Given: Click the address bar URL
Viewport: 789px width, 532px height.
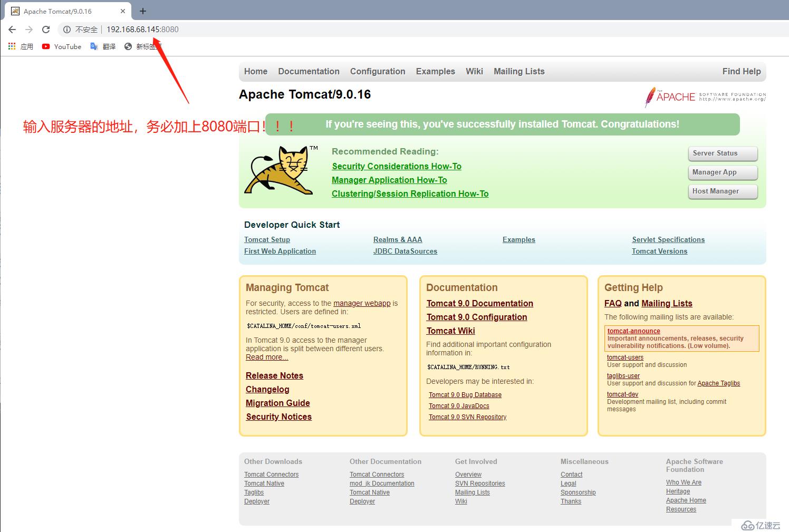Looking at the screenshot, I should [142, 30].
